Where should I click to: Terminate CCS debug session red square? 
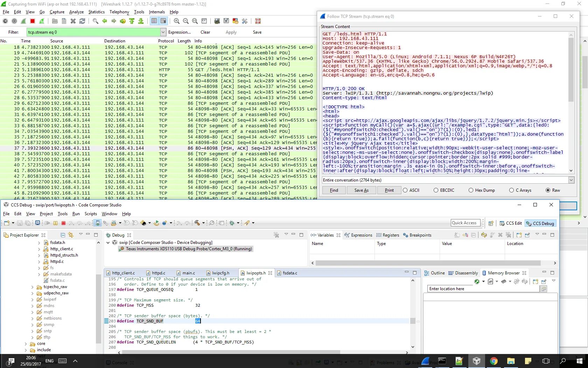click(x=63, y=223)
